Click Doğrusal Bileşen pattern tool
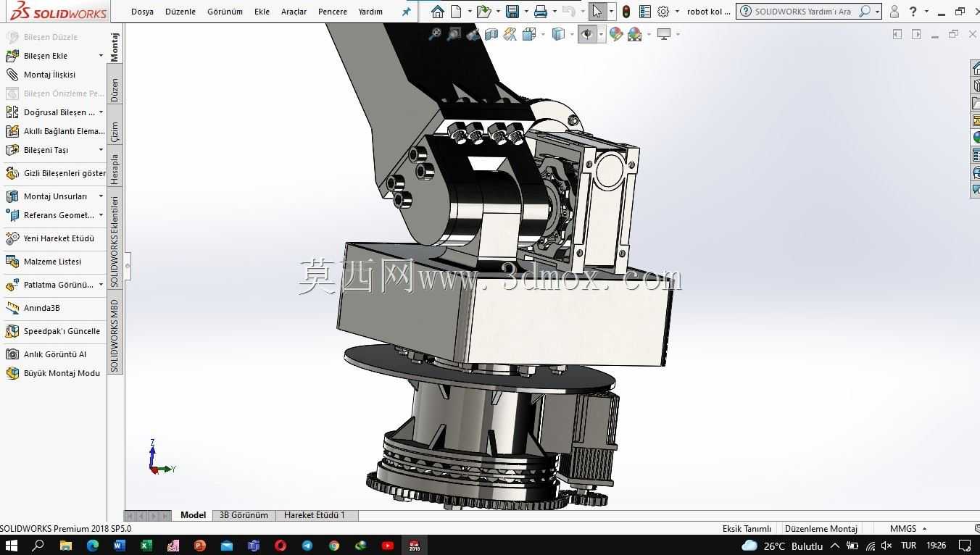This screenshot has height=555, width=980. pos(59,112)
